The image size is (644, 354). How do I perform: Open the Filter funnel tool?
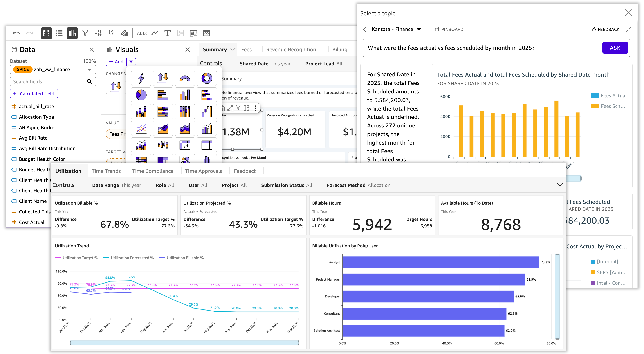(x=85, y=33)
